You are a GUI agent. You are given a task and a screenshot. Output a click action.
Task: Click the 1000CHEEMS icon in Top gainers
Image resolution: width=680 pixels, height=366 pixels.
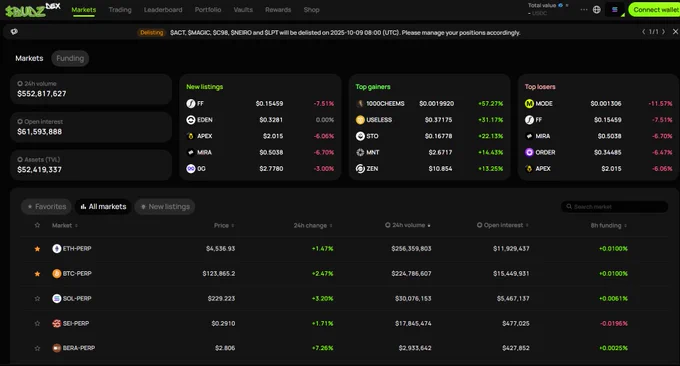pos(360,104)
